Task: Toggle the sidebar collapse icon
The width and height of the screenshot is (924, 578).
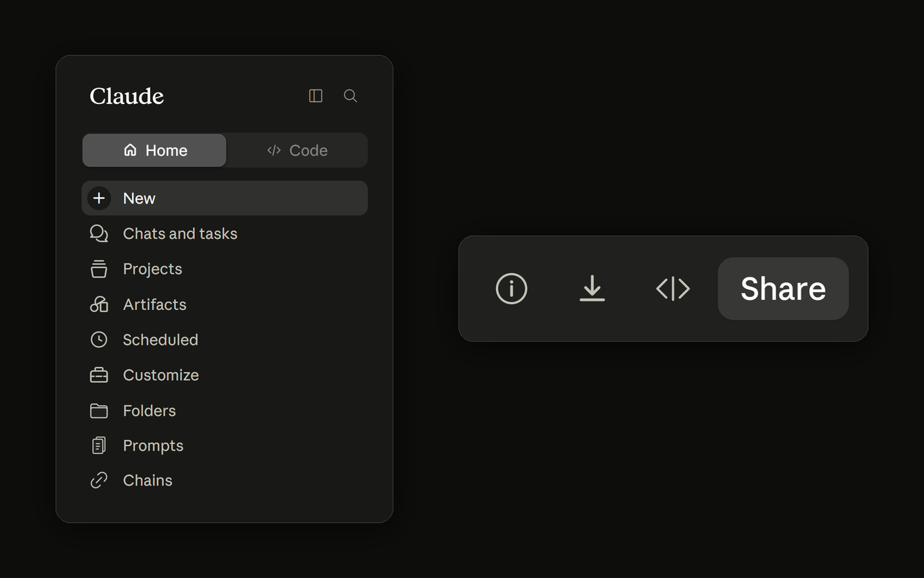Action: click(315, 95)
